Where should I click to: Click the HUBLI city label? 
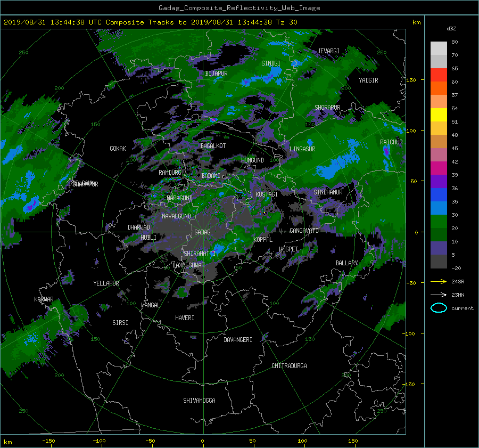tap(148, 238)
